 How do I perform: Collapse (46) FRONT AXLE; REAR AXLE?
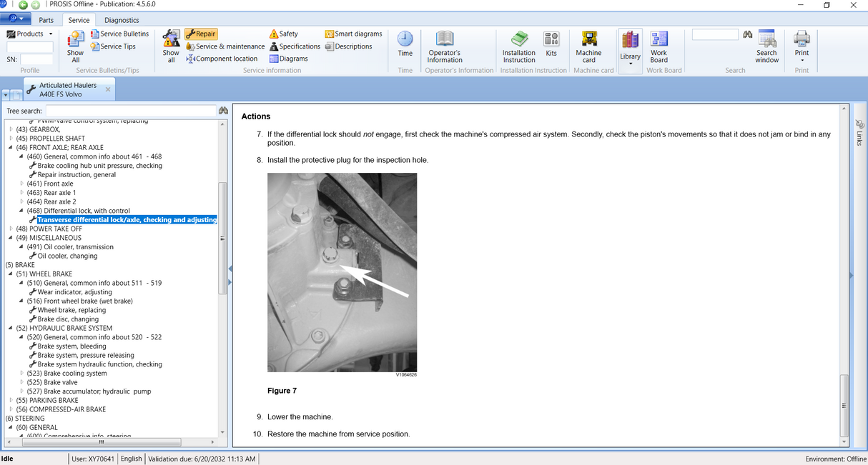pos(11,147)
